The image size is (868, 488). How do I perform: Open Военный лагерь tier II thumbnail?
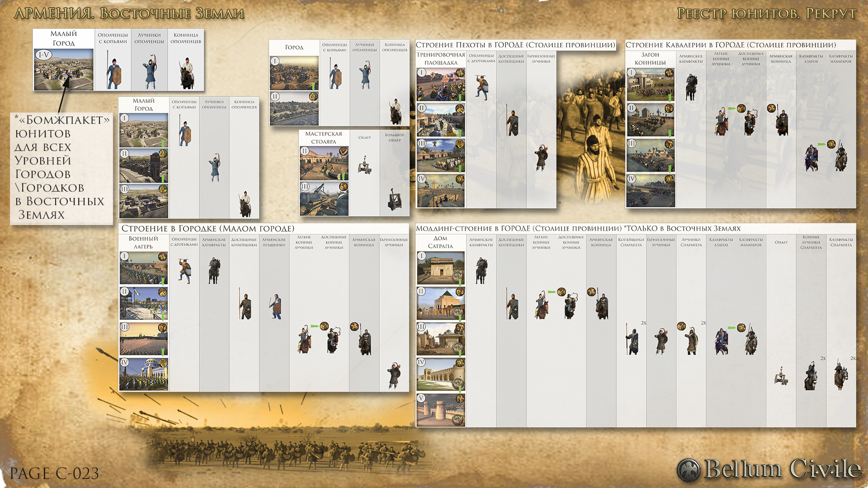pyautogui.click(x=144, y=303)
